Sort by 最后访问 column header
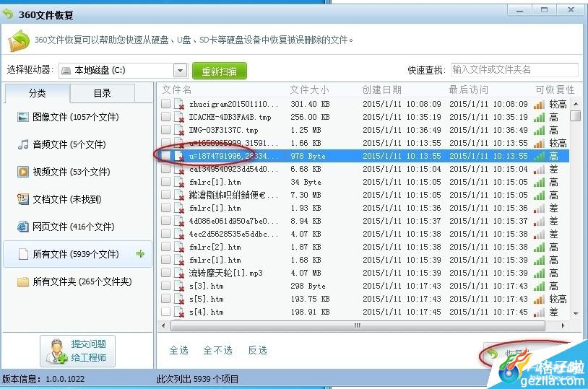Viewport: 588px width, 389px height. click(468, 90)
